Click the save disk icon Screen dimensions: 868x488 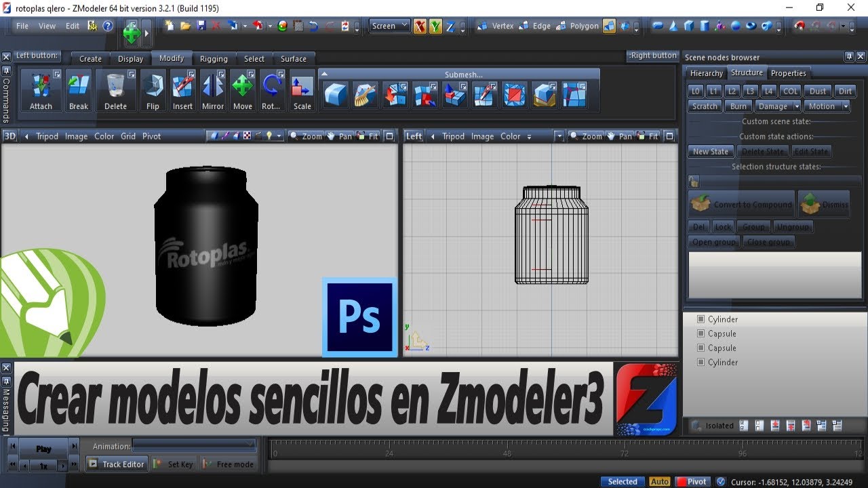(x=201, y=26)
